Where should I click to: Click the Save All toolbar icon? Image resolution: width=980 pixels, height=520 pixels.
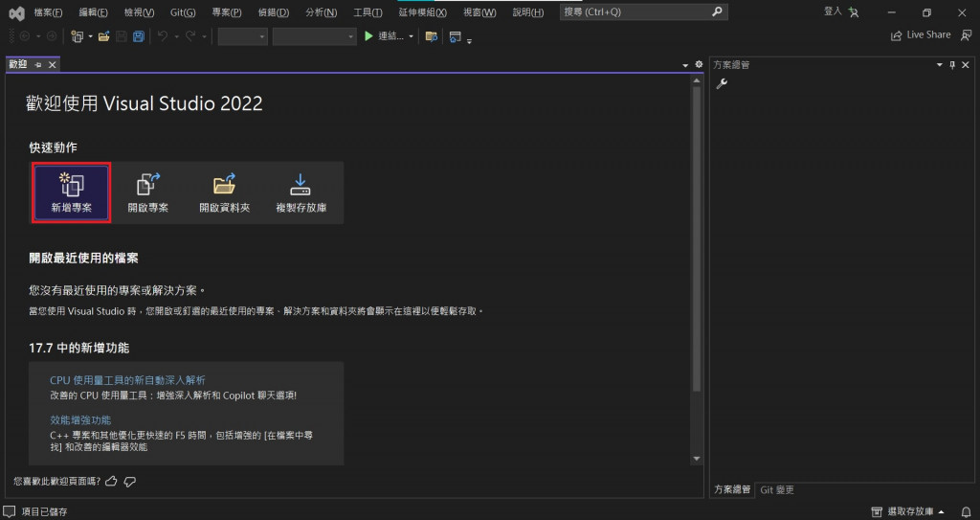[x=138, y=37]
